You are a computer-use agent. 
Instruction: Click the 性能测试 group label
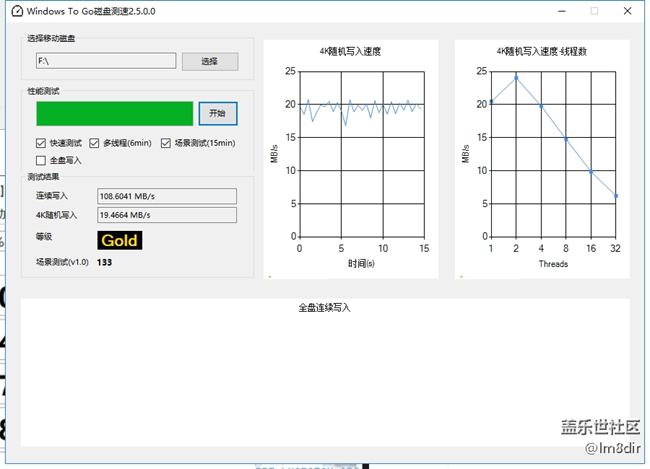pyautogui.click(x=44, y=91)
